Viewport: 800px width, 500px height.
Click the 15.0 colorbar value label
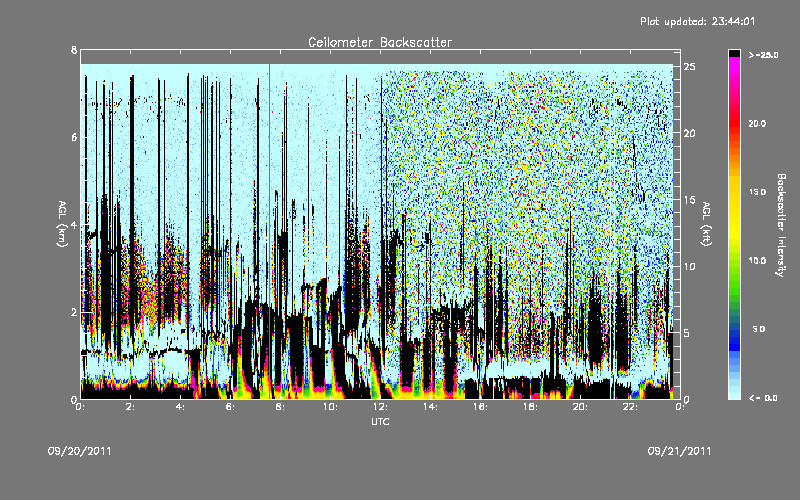757,192
